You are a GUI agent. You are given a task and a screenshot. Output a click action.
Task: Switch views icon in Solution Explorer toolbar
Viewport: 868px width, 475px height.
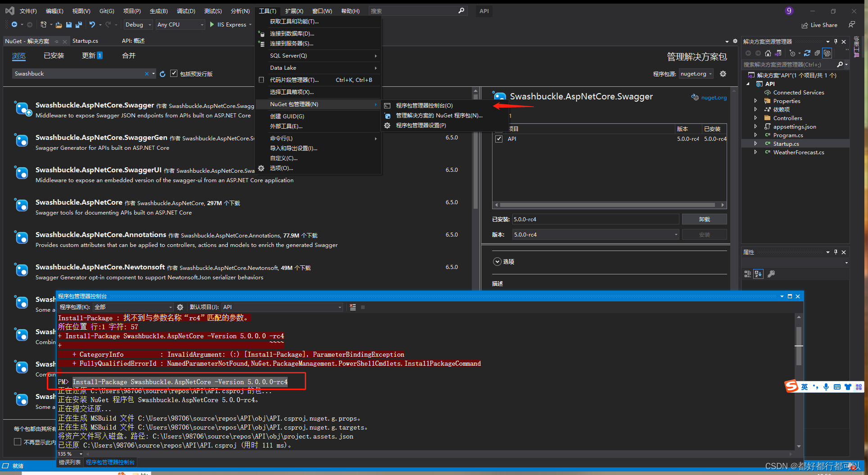[x=778, y=53]
